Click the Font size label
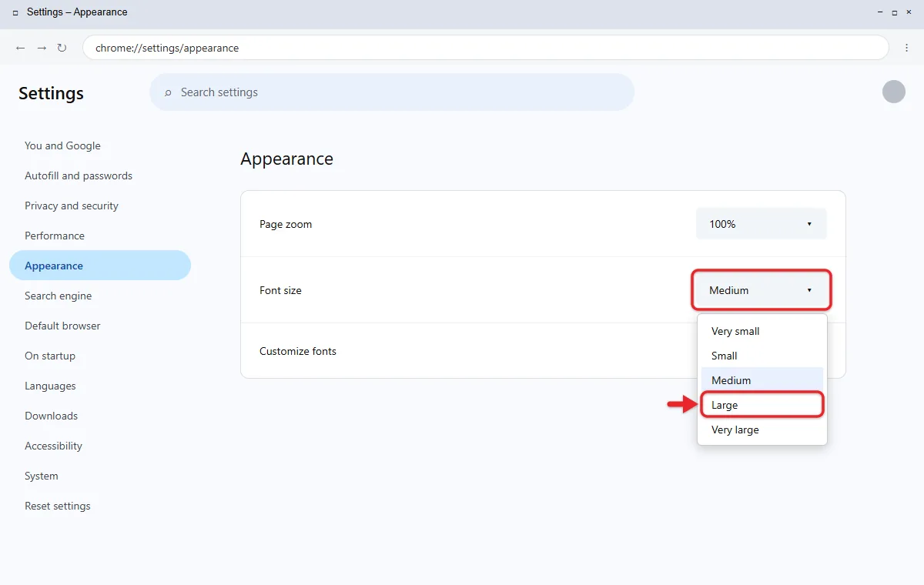The image size is (924, 585). click(280, 290)
